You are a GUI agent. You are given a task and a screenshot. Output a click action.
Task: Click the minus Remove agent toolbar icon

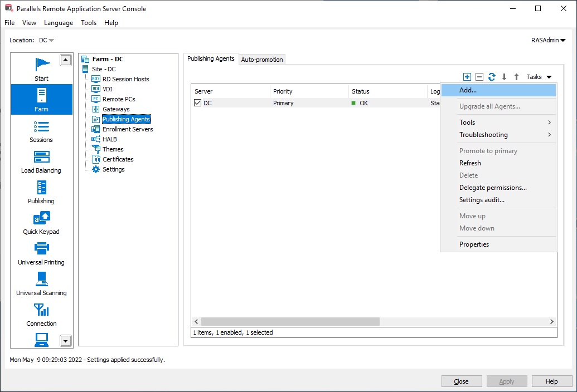click(x=479, y=77)
